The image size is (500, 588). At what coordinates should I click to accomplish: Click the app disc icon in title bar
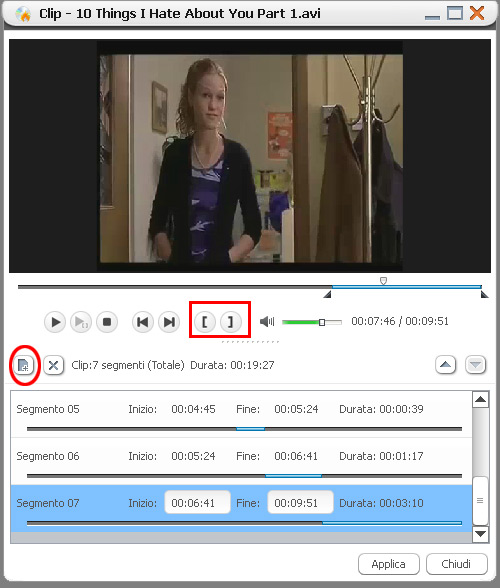[23, 14]
